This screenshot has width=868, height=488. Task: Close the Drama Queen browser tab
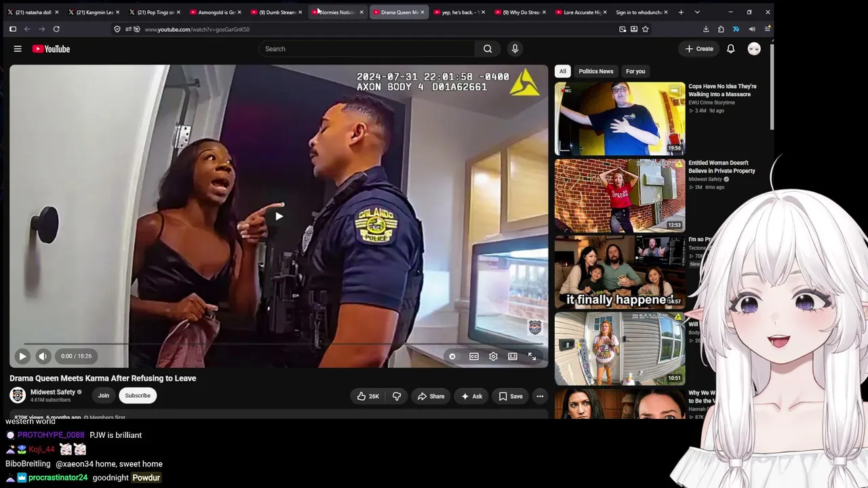coord(422,12)
